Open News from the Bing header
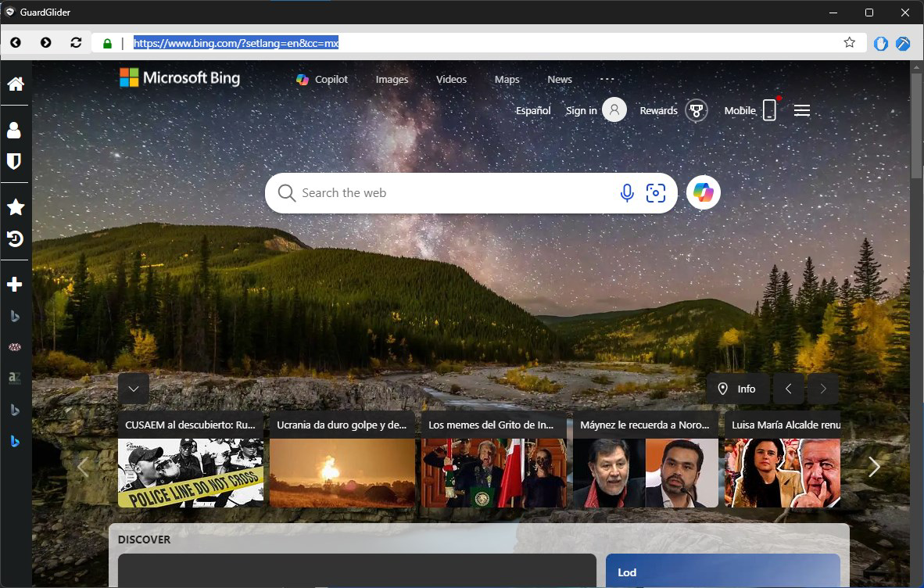Screen dimensions: 924x588 coord(559,80)
